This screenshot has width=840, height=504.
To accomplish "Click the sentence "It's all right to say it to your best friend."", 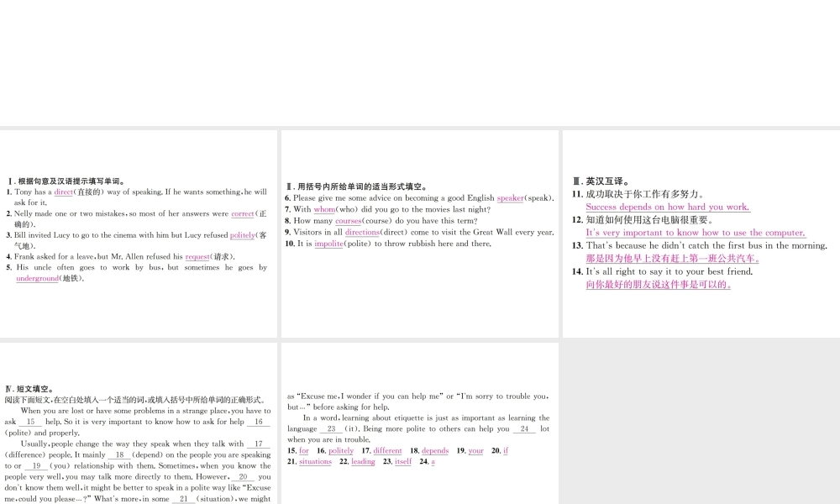I will pos(669,271).
